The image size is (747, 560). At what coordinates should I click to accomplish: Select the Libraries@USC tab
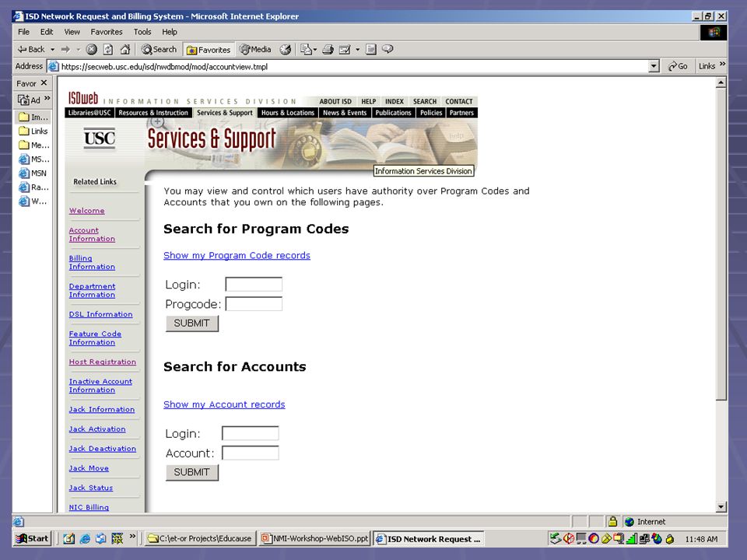point(89,113)
